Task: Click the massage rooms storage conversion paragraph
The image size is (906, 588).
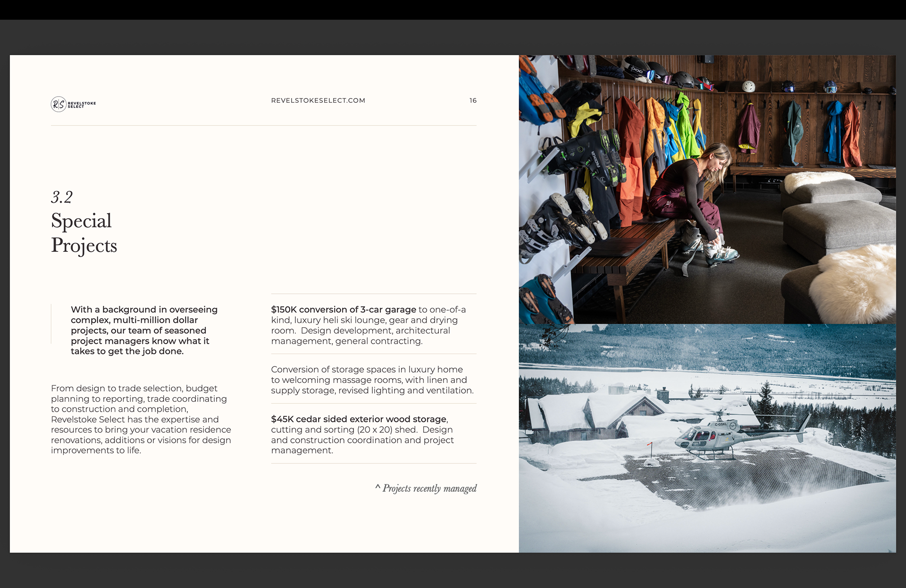Action: 372,380
